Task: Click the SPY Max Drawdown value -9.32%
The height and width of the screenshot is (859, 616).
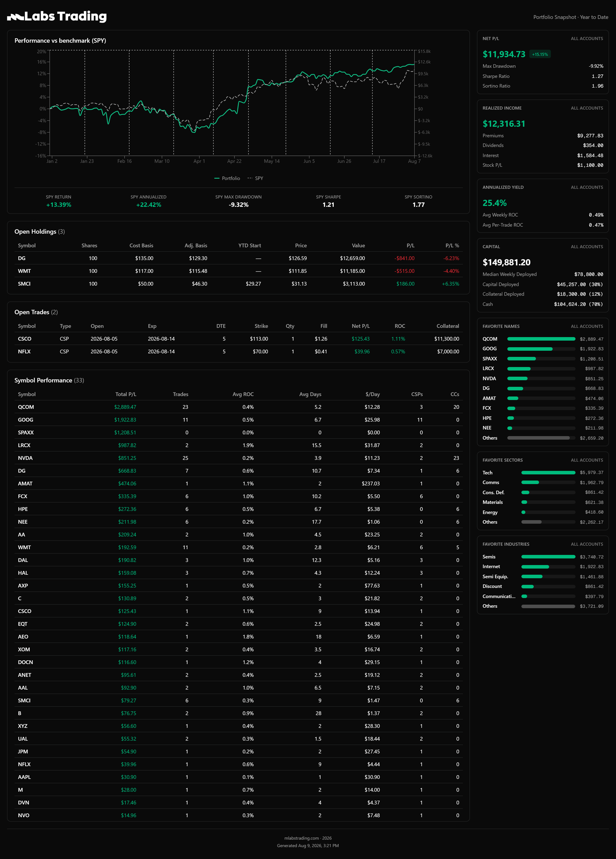Action: 238,205
